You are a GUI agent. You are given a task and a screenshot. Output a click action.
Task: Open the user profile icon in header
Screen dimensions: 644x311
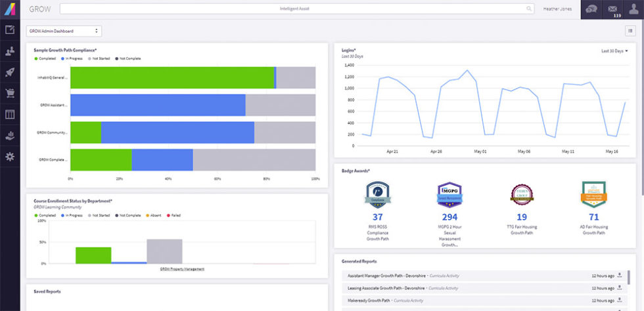tap(633, 9)
